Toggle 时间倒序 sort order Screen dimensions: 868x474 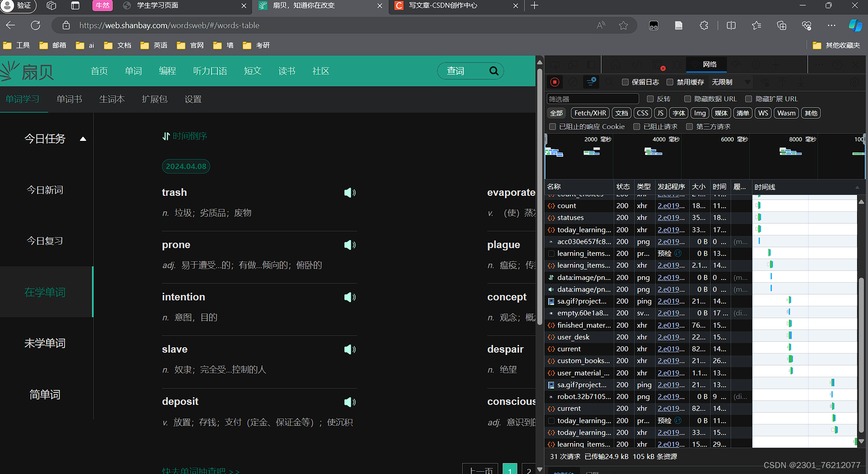coord(185,136)
